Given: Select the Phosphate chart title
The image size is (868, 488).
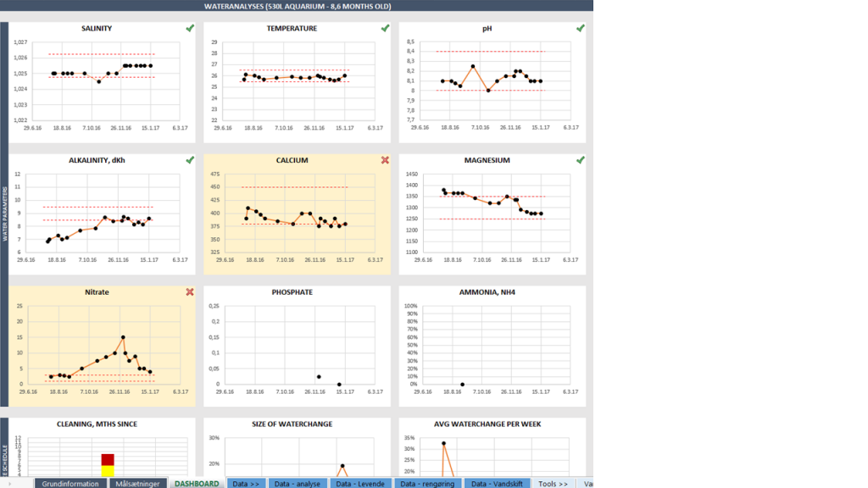Looking at the screenshot, I should click(x=292, y=292).
